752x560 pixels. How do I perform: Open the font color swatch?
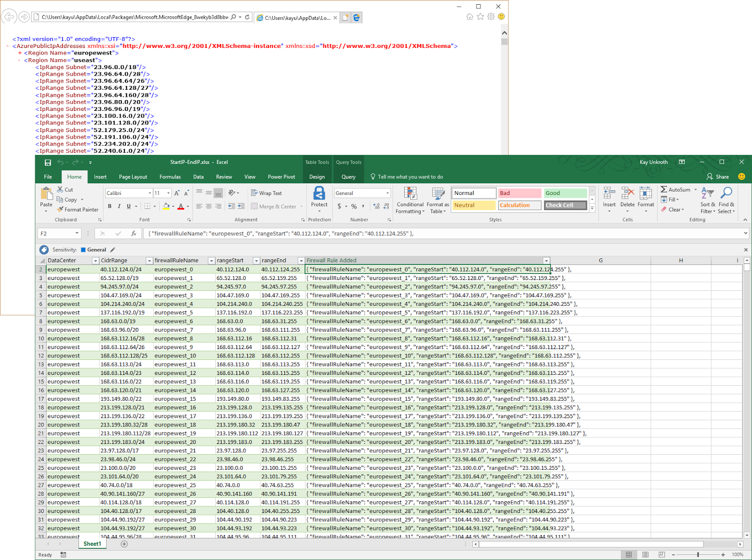coord(180,206)
